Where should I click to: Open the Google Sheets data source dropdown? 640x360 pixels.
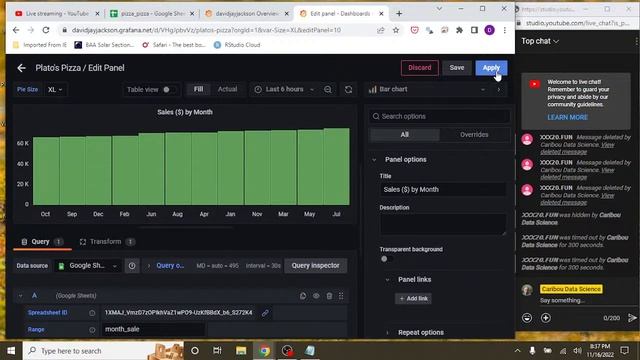click(87, 266)
